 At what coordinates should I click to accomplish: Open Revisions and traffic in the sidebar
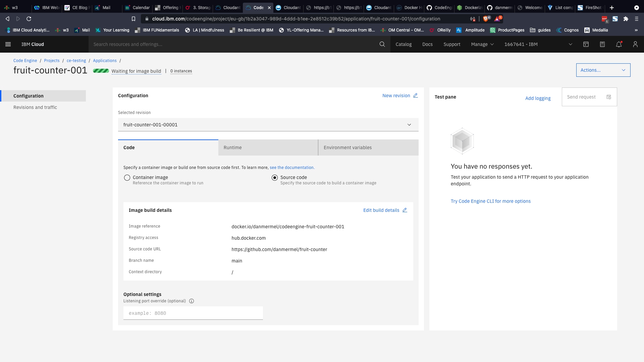35,107
